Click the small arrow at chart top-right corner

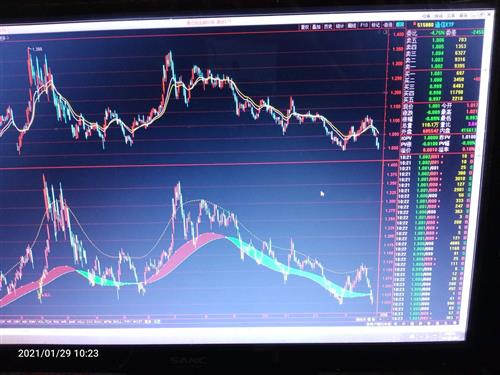pyautogui.click(x=386, y=32)
